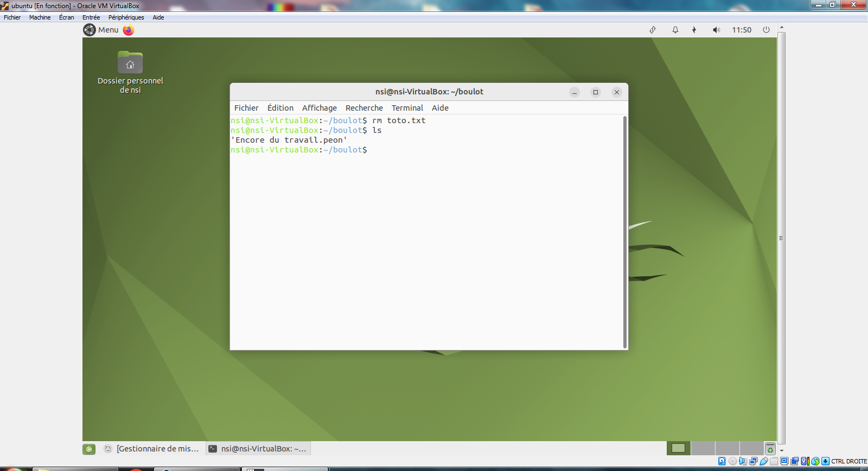Image resolution: width=868 pixels, height=471 pixels.
Task: Open the network connections indicator
Action: 653,30
